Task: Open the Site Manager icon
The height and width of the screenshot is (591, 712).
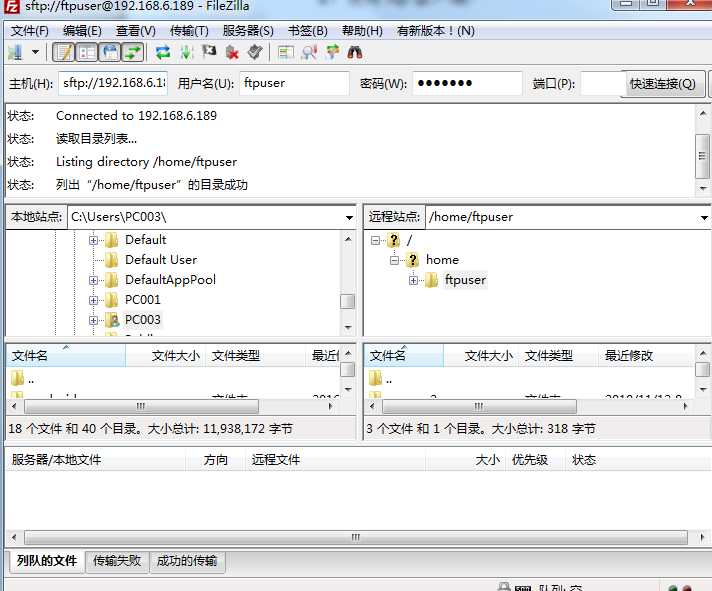Action: (15, 52)
